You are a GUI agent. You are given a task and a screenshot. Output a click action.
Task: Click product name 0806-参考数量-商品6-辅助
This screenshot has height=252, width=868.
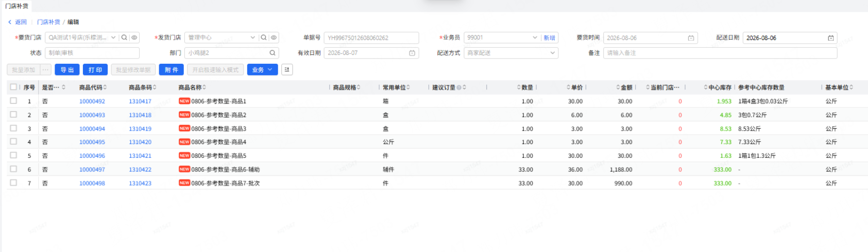pos(226,169)
